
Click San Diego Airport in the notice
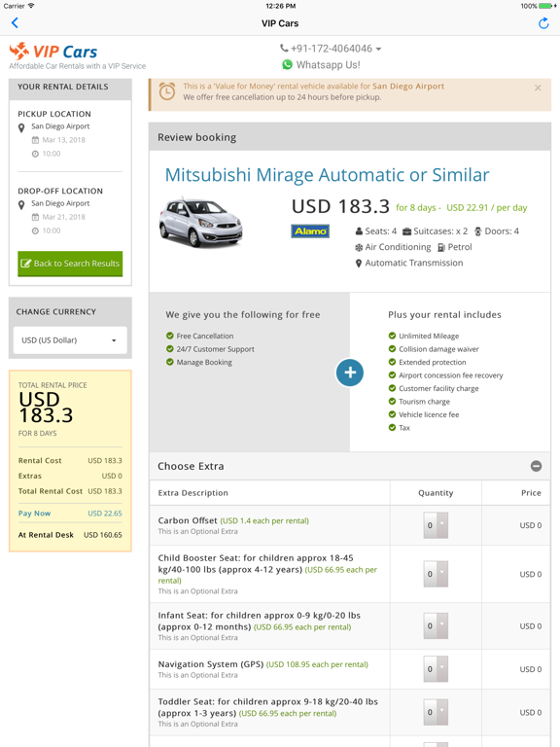[408, 87]
